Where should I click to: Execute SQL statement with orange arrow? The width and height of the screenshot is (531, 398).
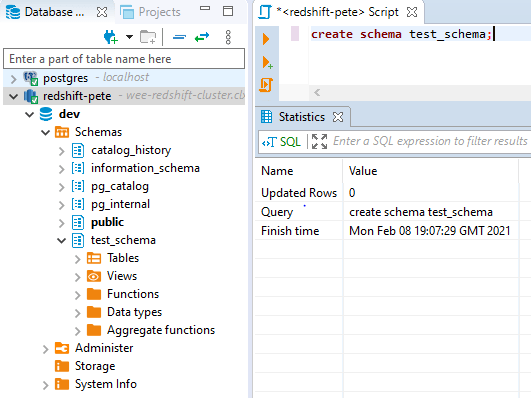[x=266, y=39]
